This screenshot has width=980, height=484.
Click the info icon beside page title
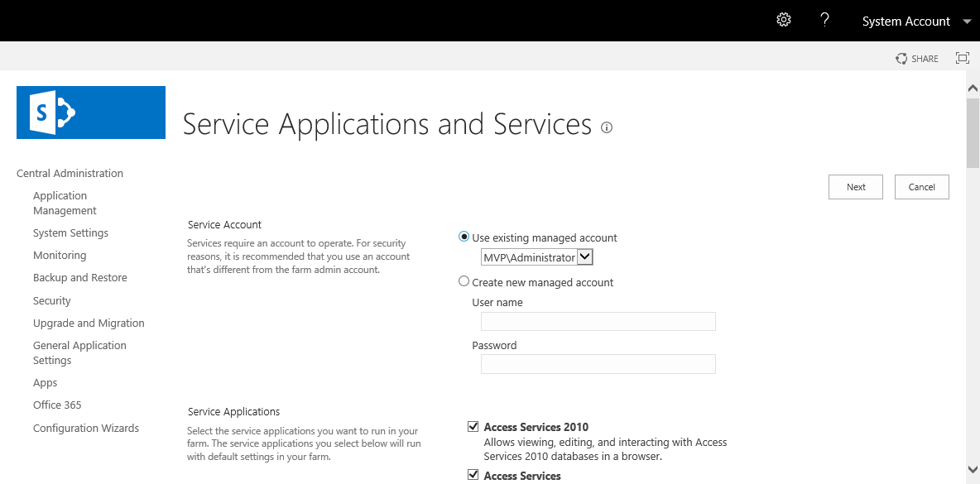click(x=607, y=127)
